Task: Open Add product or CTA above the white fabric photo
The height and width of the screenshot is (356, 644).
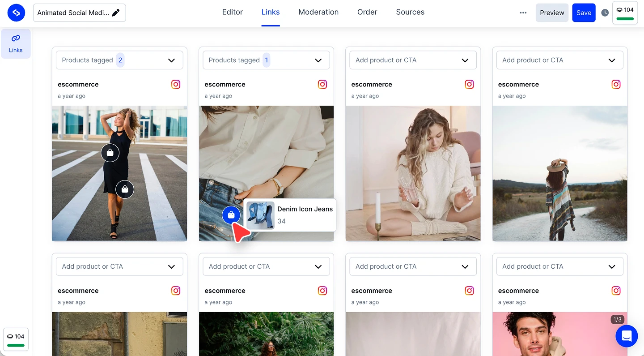Action: pos(413,266)
